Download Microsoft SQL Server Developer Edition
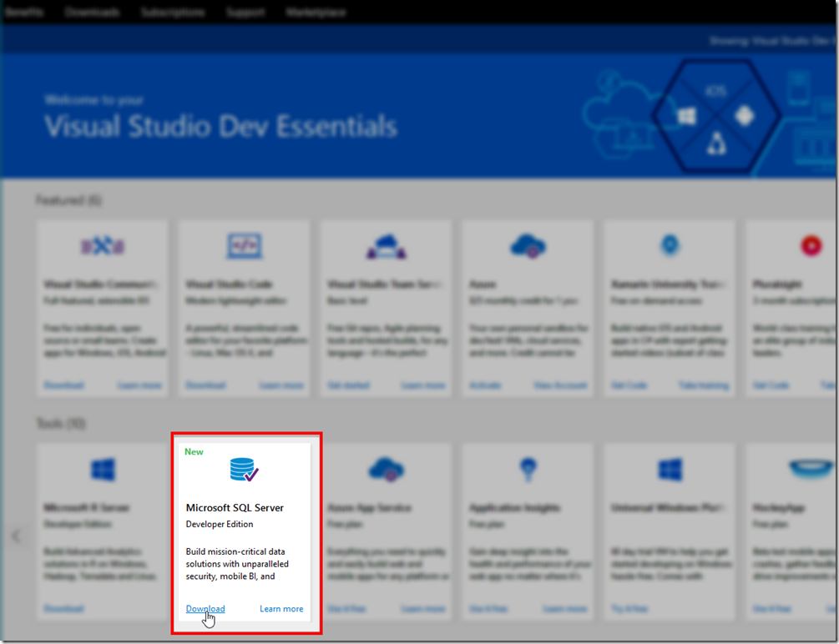The width and height of the screenshot is (839, 644). click(205, 609)
